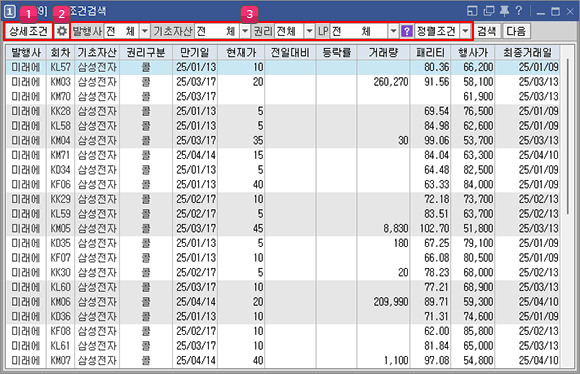The image size is (580, 374).
Task: Sort by the 회차 column header
Action: pos(60,53)
